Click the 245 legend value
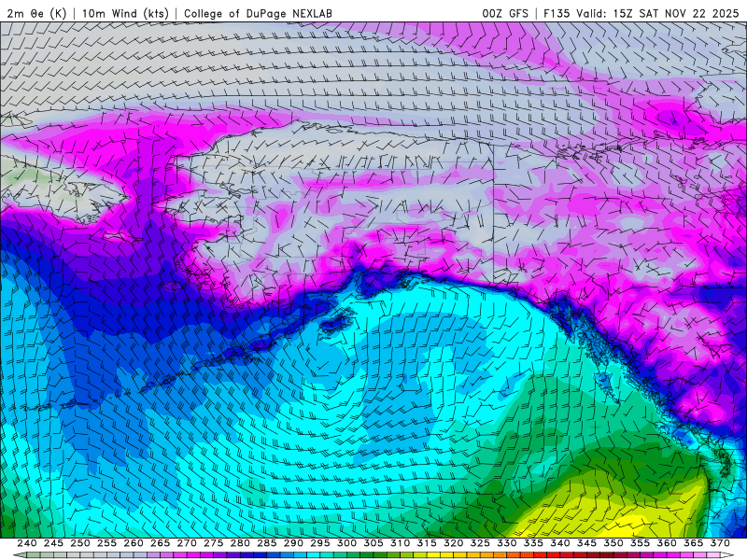Viewport: 747px width, 560px height. pyautogui.click(x=53, y=543)
